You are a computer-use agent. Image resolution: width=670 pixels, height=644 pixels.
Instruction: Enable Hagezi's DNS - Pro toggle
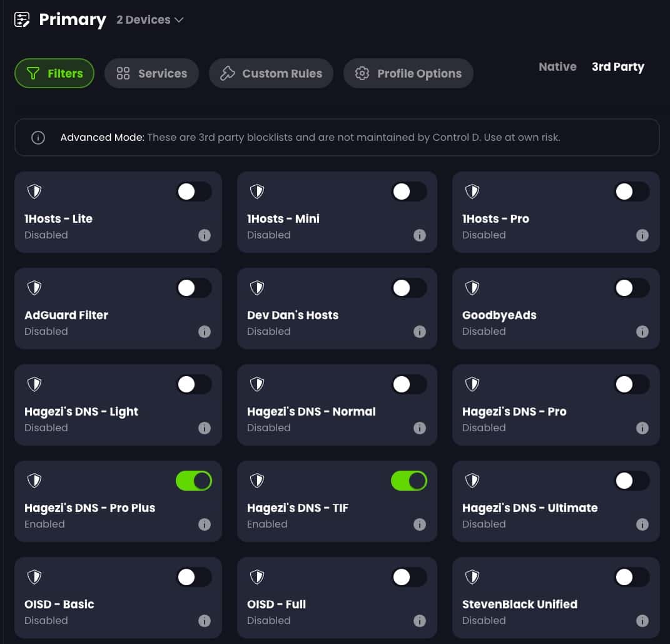click(632, 384)
